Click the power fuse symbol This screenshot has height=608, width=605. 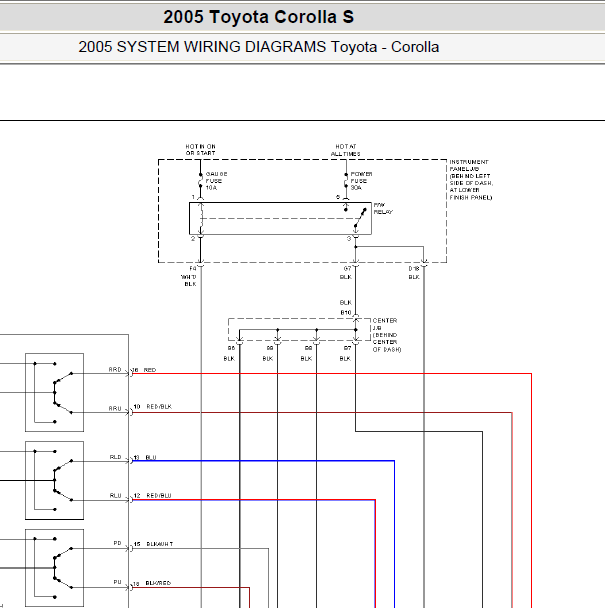346,181
